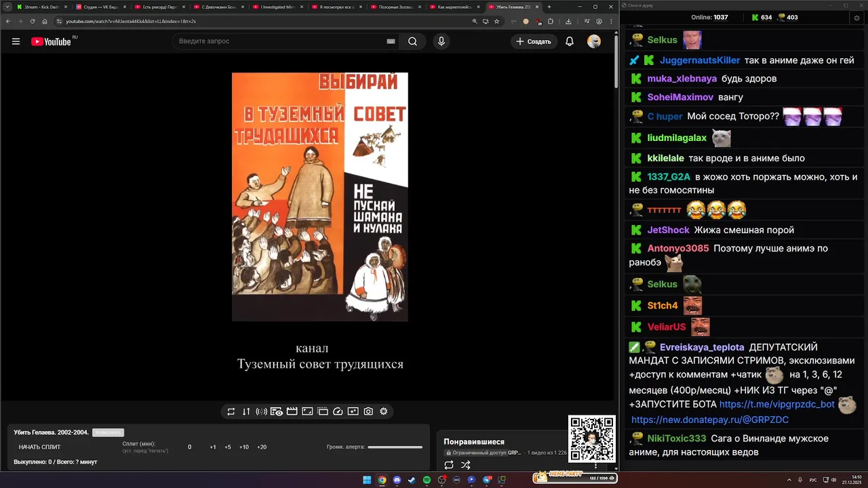This screenshot has height=488, width=868.
Task: Open t.me/vipgrpzdc_bot link in chat
Action: (x=777, y=404)
